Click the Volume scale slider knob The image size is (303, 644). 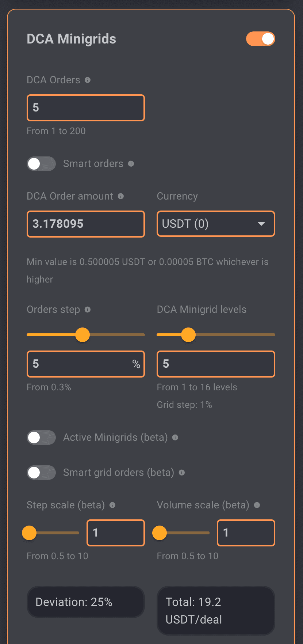tap(160, 533)
